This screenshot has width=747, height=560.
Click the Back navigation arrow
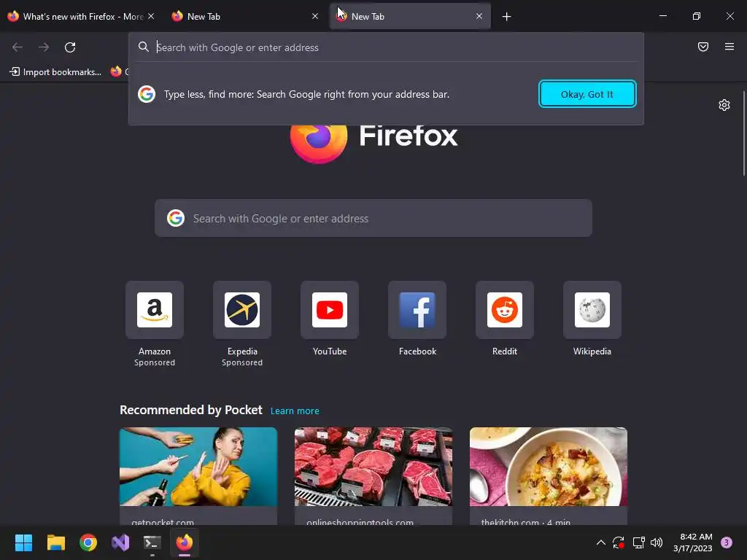(x=18, y=47)
